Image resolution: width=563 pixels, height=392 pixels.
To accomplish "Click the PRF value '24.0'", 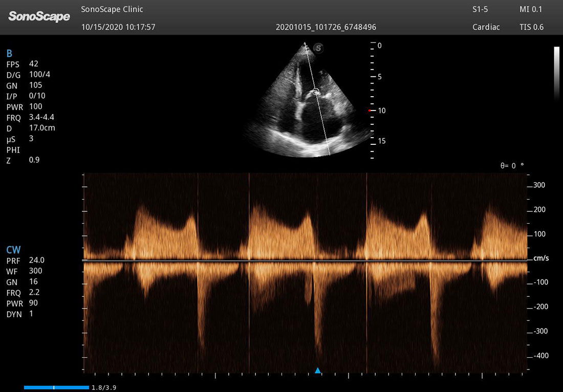I will coord(37,260).
